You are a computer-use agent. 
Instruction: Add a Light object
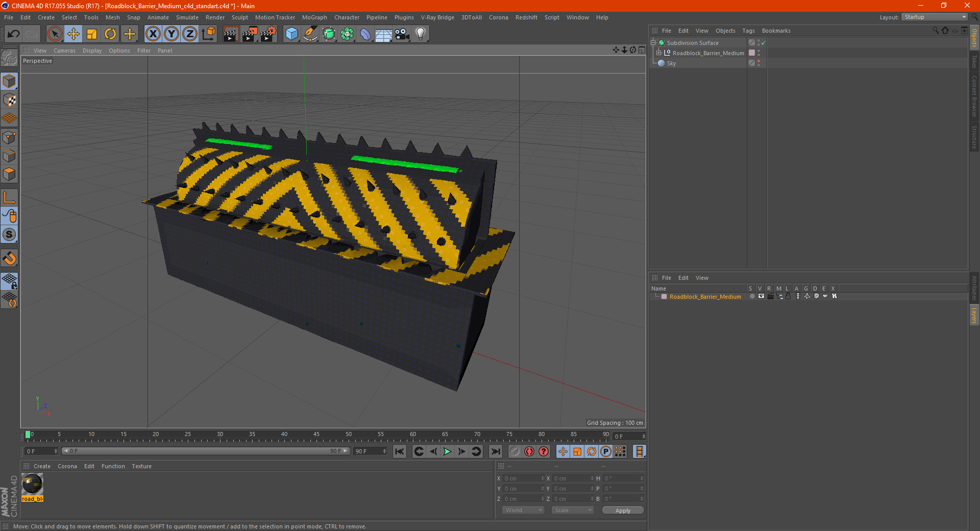point(421,34)
